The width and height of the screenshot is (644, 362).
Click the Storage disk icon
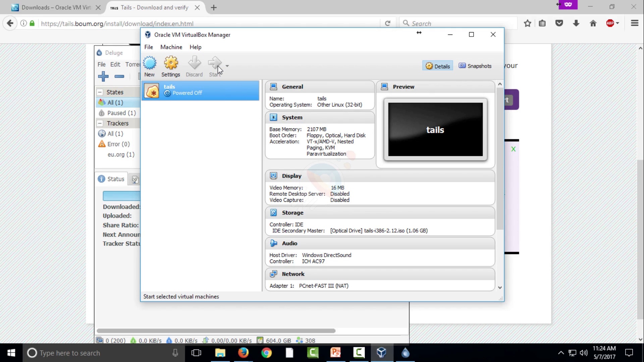[x=273, y=213]
